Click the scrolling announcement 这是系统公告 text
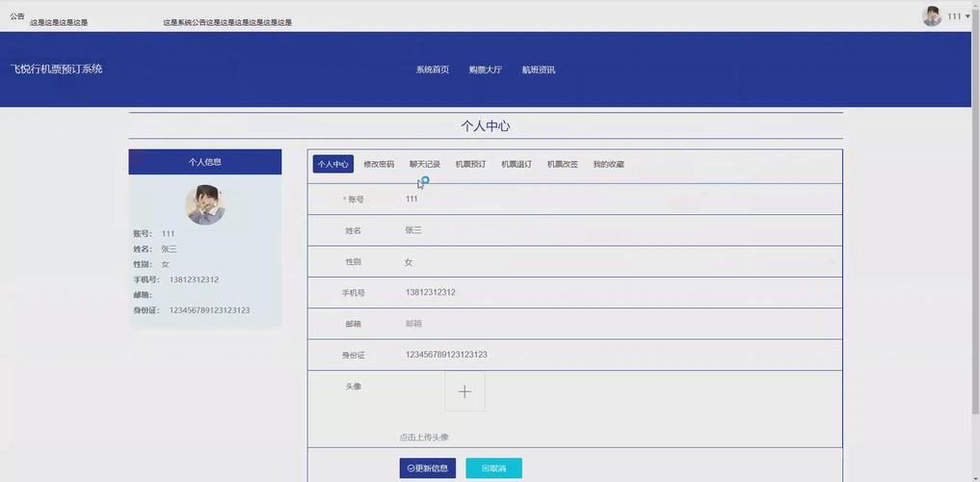 pos(227,22)
